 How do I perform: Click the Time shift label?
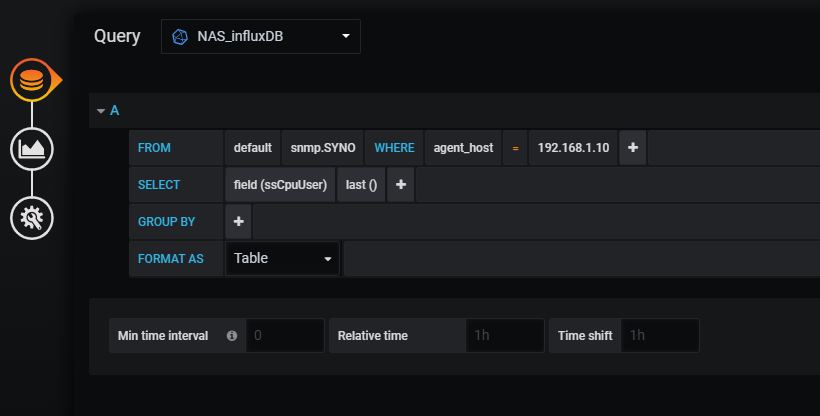click(x=585, y=336)
